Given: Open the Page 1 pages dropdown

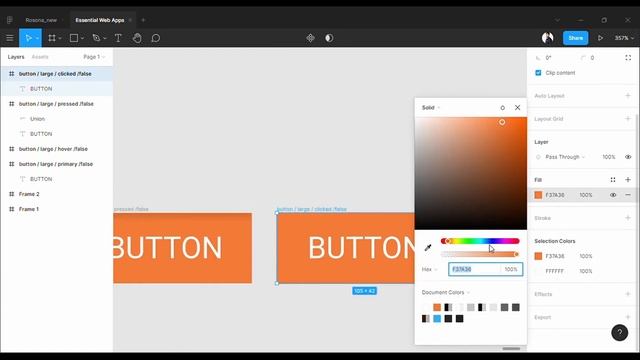Looking at the screenshot, I should tap(94, 57).
